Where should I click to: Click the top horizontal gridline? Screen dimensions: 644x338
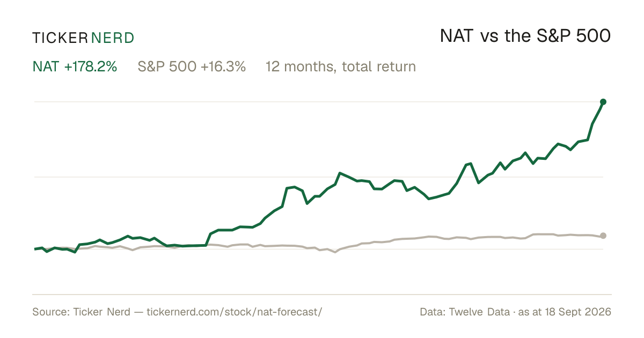[319, 101]
